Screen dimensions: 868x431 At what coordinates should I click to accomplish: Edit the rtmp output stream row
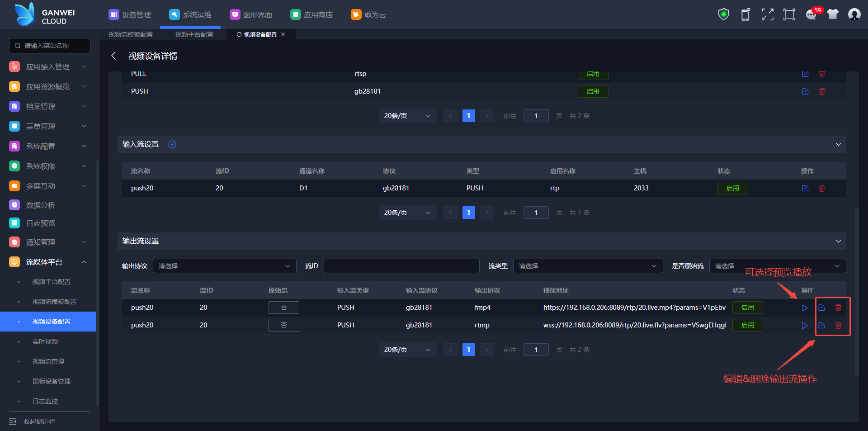[x=821, y=326]
